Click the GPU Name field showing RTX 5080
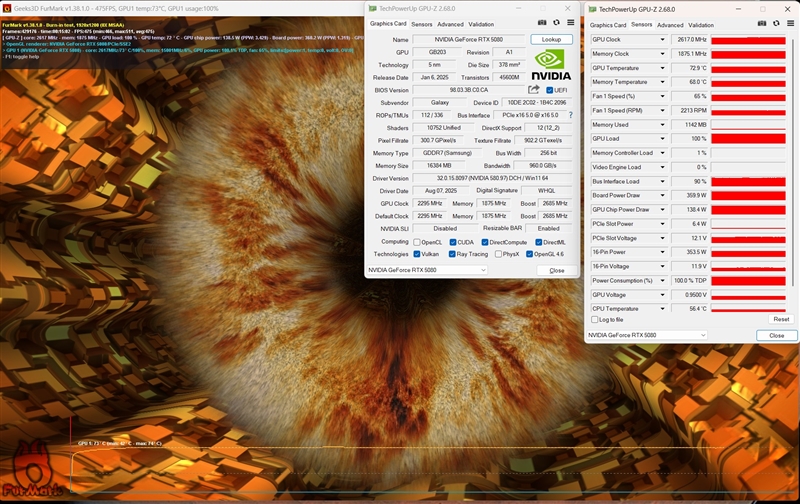Screen dimensions: 800x504 (468, 39)
